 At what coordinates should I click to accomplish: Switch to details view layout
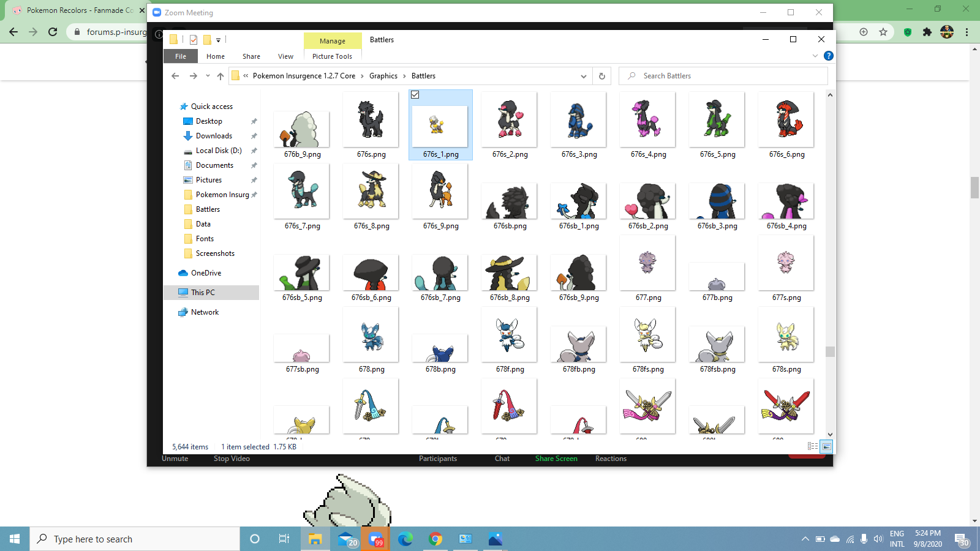813,446
